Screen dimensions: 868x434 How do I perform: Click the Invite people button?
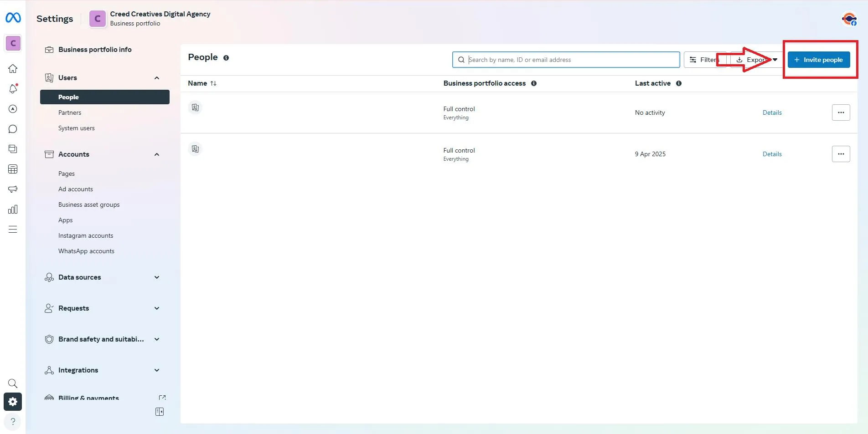pyautogui.click(x=819, y=60)
